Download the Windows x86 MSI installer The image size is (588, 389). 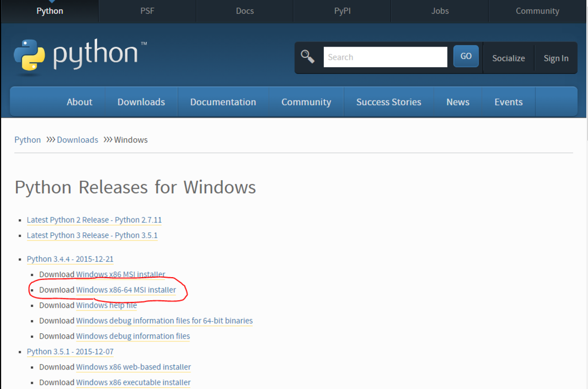click(x=121, y=274)
